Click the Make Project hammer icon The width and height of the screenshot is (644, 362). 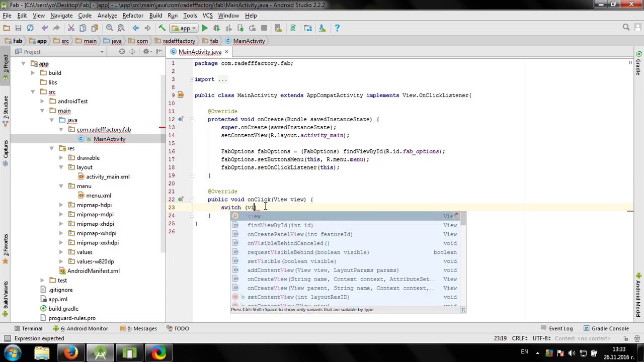click(x=162, y=28)
